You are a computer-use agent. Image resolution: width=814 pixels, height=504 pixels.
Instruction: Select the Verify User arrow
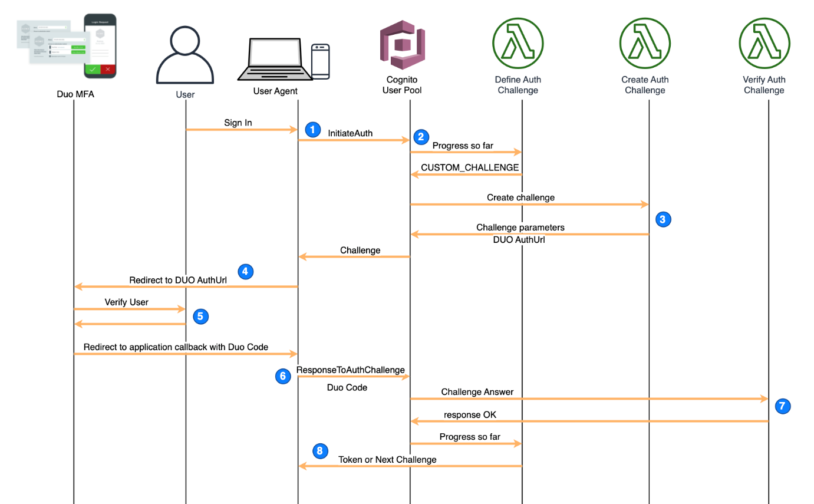point(127,302)
